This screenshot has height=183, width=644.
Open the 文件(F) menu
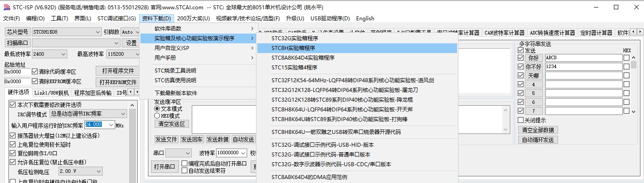12,19
